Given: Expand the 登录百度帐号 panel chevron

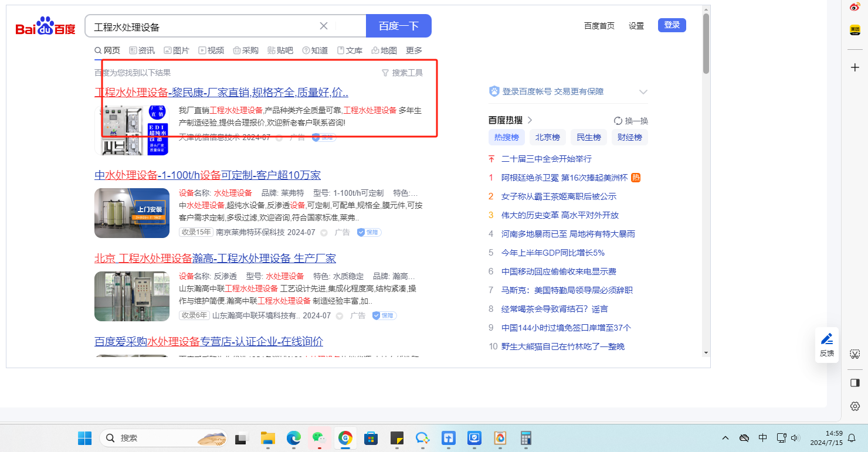Looking at the screenshot, I should [x=643, y=92].
